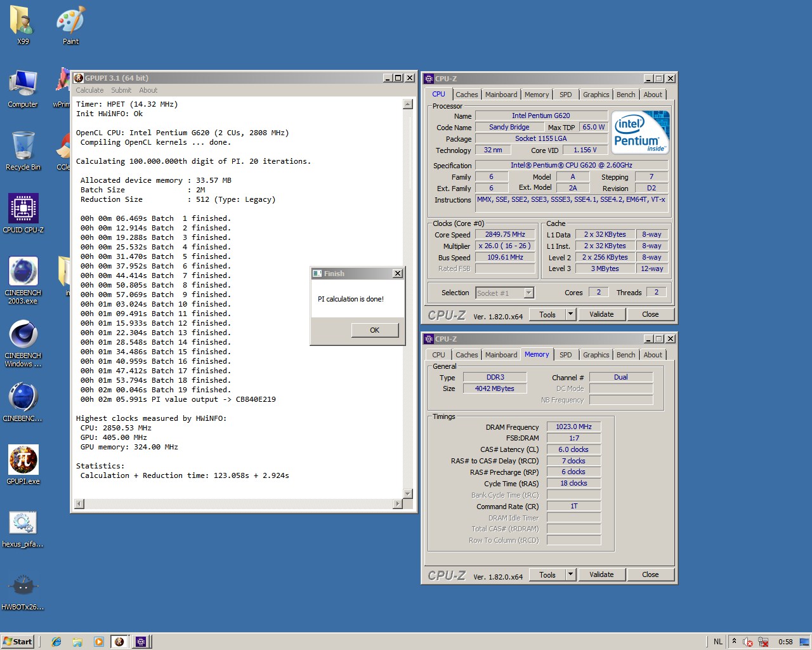Click the Core Speed value 2849.75 MHz

[505, 234]
